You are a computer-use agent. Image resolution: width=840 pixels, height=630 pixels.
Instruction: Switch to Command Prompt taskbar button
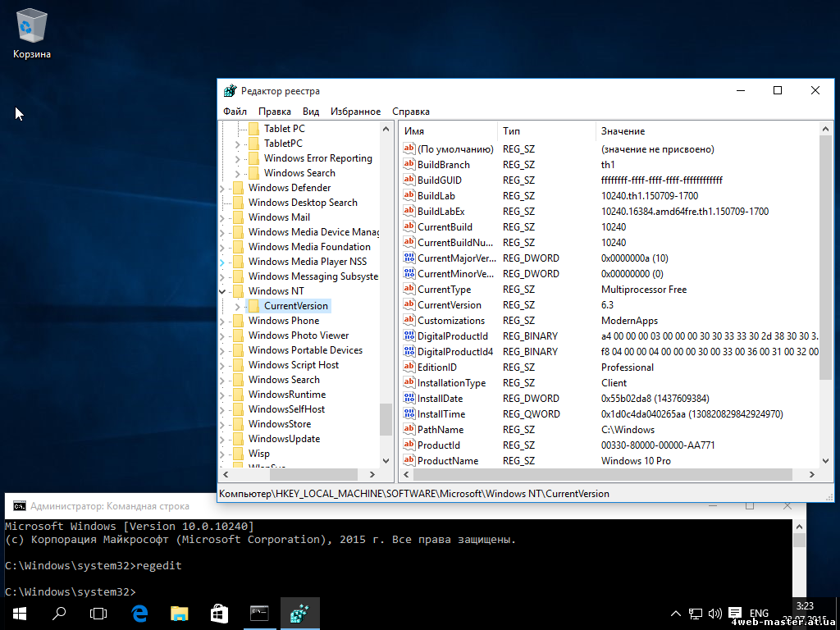pos(259,614)
